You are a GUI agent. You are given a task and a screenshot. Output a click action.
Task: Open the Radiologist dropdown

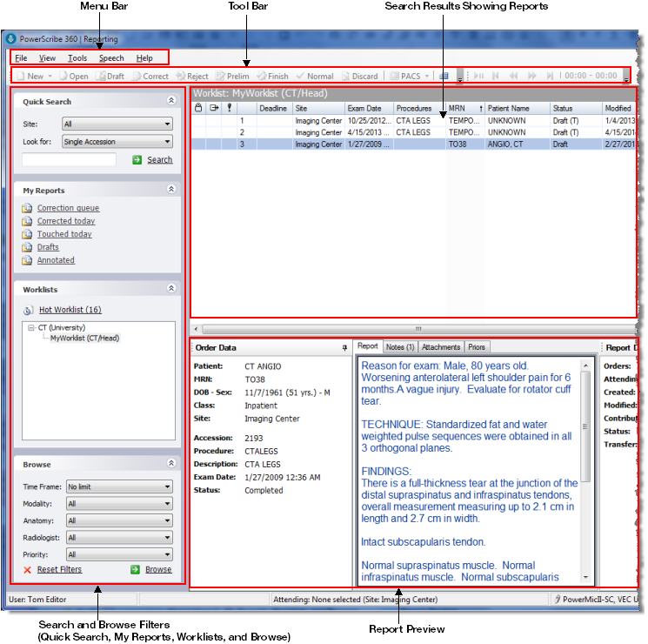coord(119,538)
